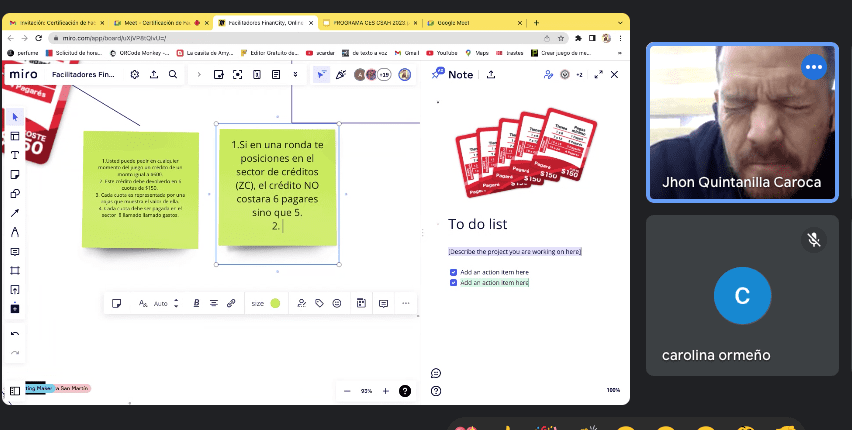The image size is (852, 430).
Task: Open the Upload tool in the left toolbar
Action: (15, 290)
